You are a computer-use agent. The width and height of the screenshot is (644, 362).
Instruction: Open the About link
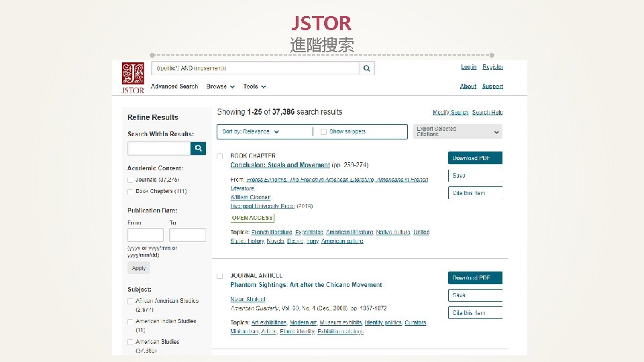click(468, 86)
